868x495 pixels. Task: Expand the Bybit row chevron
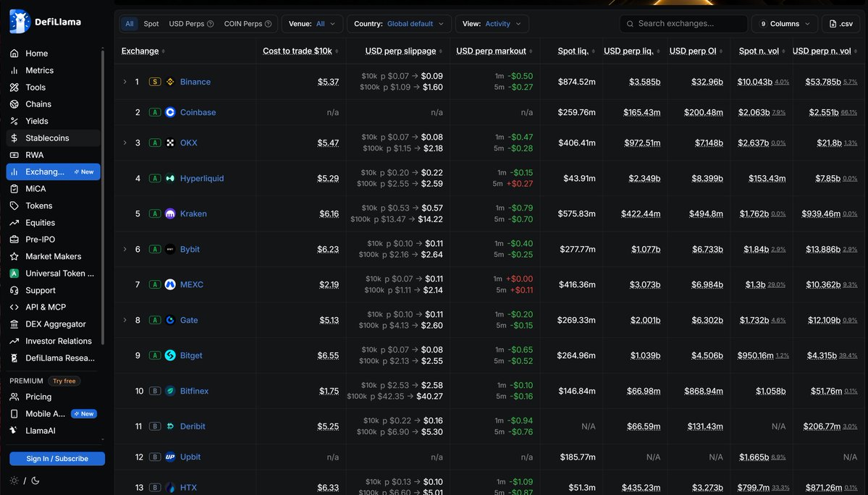click(x=125, y=249)
